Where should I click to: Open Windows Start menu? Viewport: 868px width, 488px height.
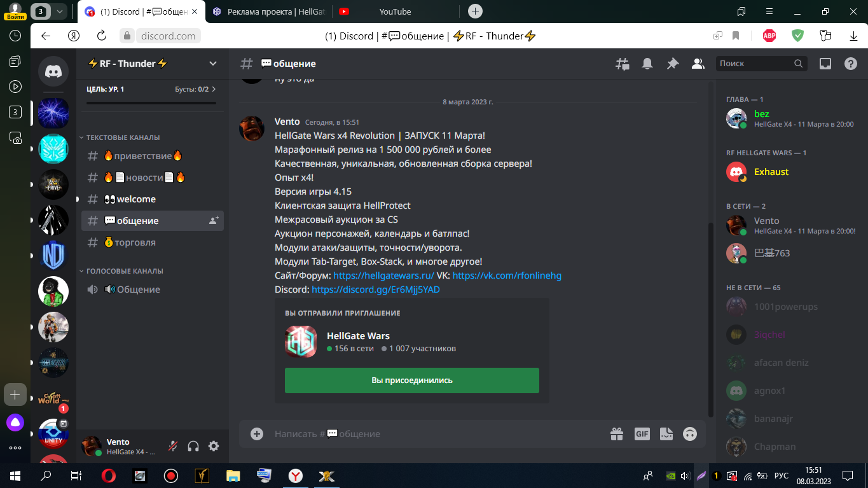[x=15, y=475]
